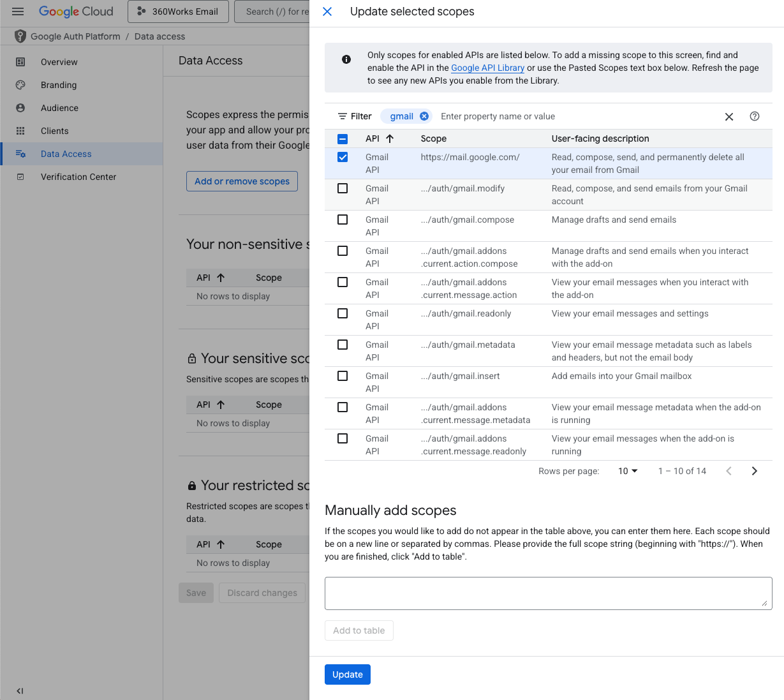This screenshot has width=784, height=700.
Task: Click the Data Access sidebar icon
Action: pos(20,154)
